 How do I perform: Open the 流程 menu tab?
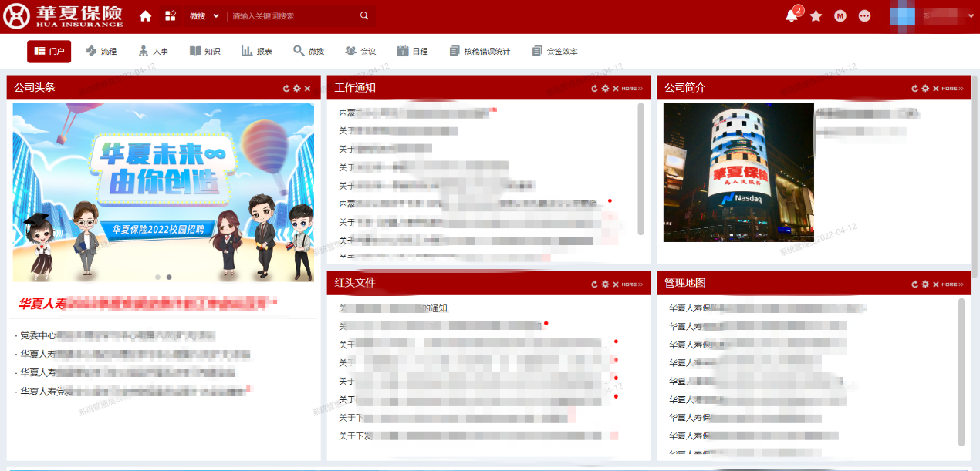(x=101, y=52)
